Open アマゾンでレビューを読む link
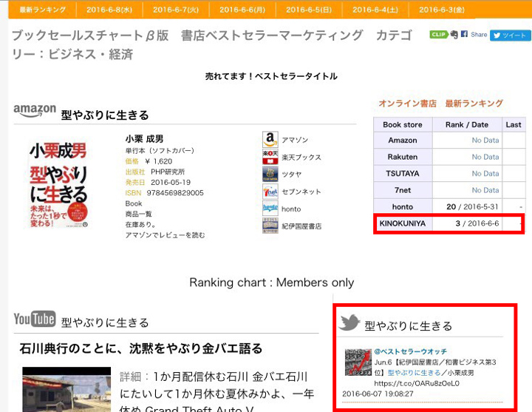532x412 pixels. tap(166, 234)
